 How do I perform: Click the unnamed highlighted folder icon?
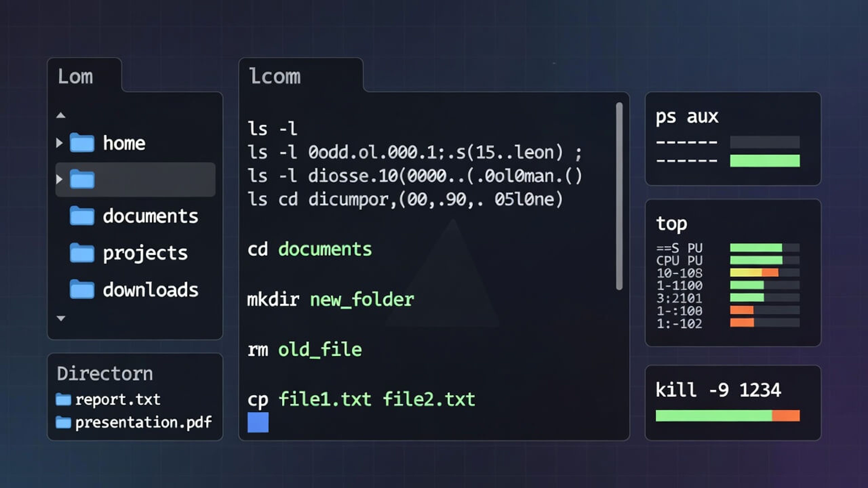point(82,179)
